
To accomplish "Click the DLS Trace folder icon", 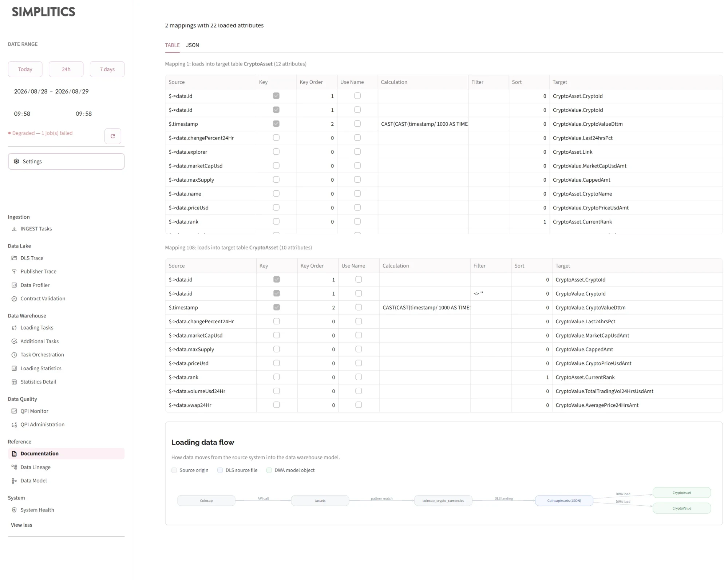I will [14, 258].
